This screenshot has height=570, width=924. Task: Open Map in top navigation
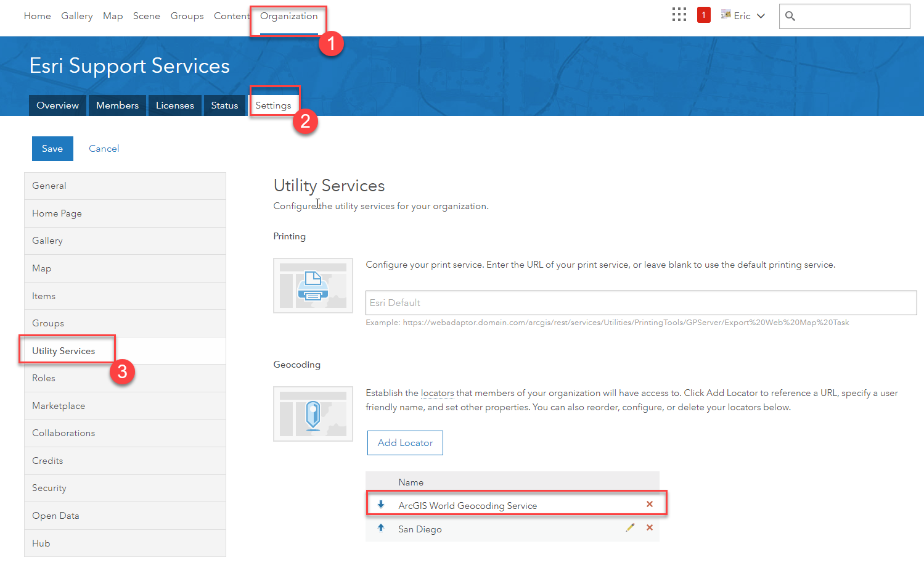click(113, 16)
